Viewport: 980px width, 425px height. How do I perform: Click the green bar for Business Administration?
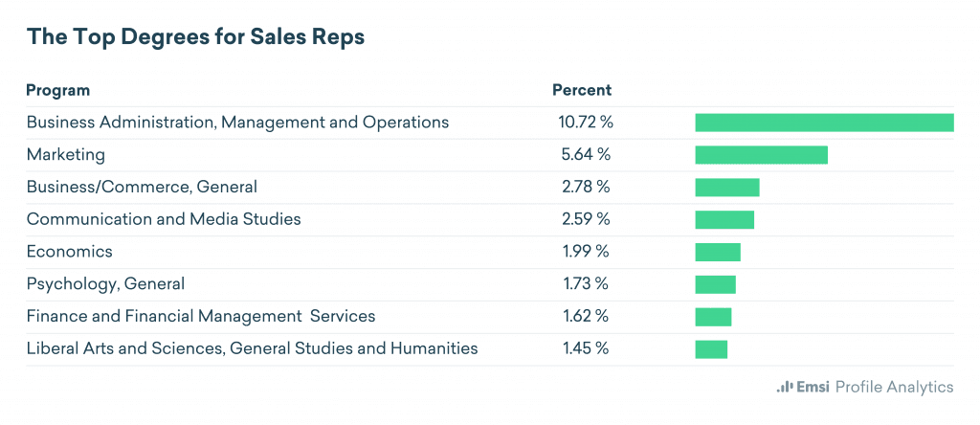tap(824, 123)
